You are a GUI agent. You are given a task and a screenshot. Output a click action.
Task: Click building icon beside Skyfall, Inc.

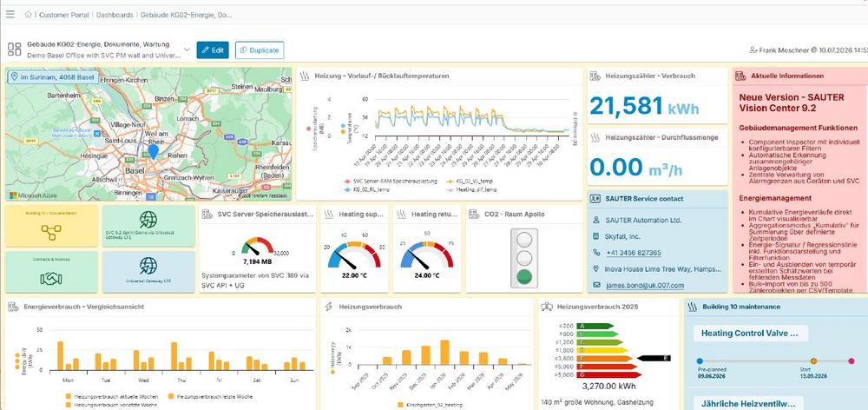point(596,236)
